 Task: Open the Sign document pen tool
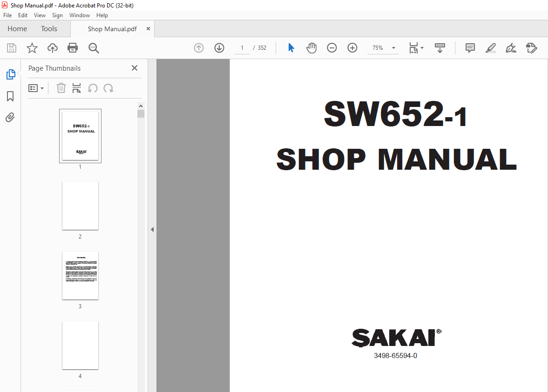(511, 48)
